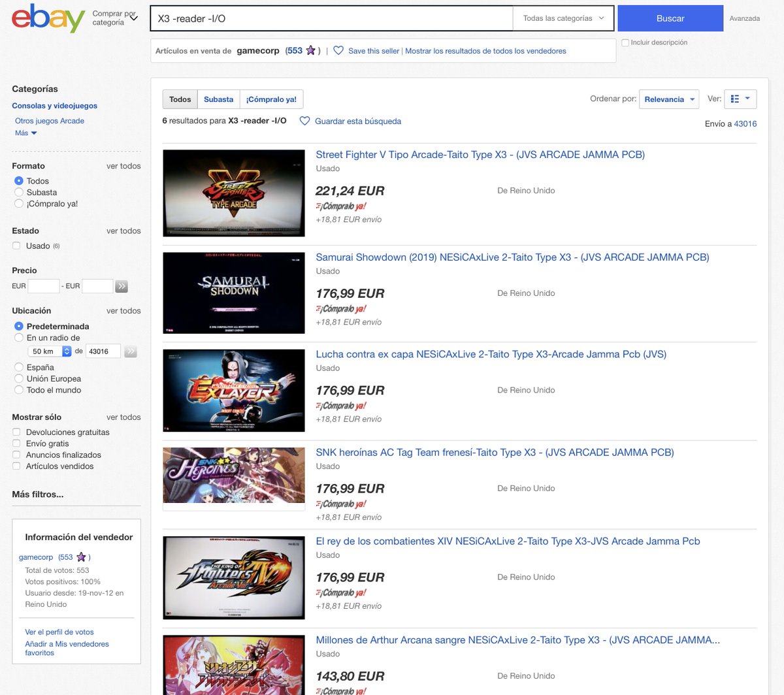The image size is (784, 695).
Task: Open Lucha contra ex capa listing title
Action: (x=491, y=355)
